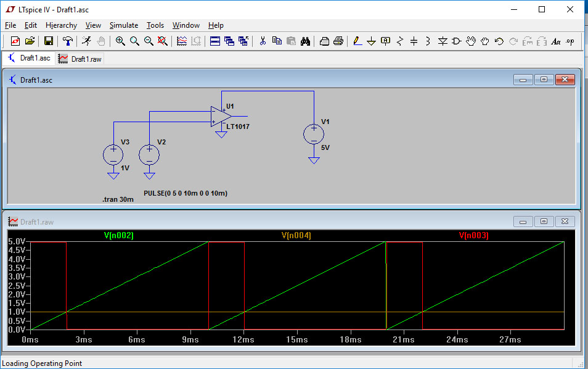Open Find with the binoculars icon

click(305, 41)
